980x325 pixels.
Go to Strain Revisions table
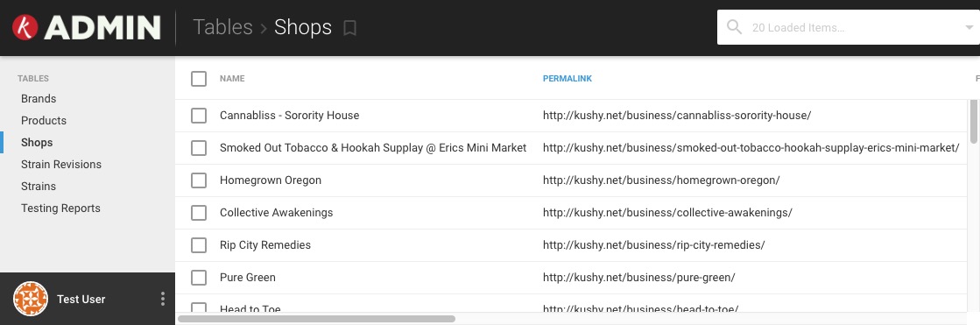pos(61,165)
